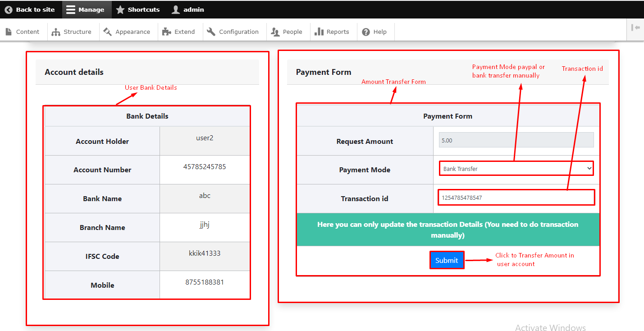Click the IFSC Code value kkik41333
The width and height of the screenshot is (644, 331).
(x=205, y=253)
